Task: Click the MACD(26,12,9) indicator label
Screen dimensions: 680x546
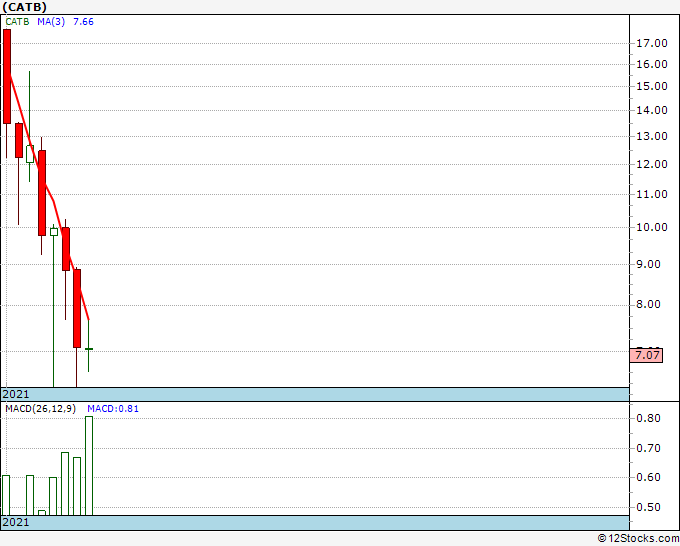Action: [40, 409]
